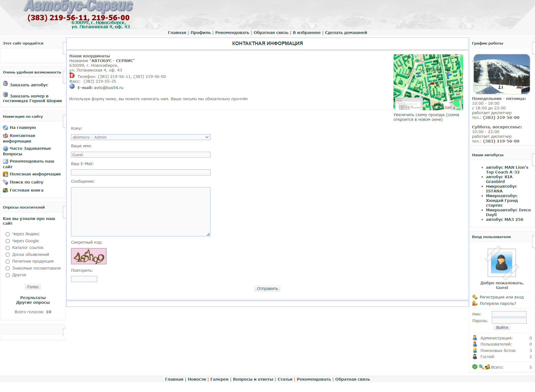Click the home icon beside На главную
535x392 pixels.
tap(5, 128)
